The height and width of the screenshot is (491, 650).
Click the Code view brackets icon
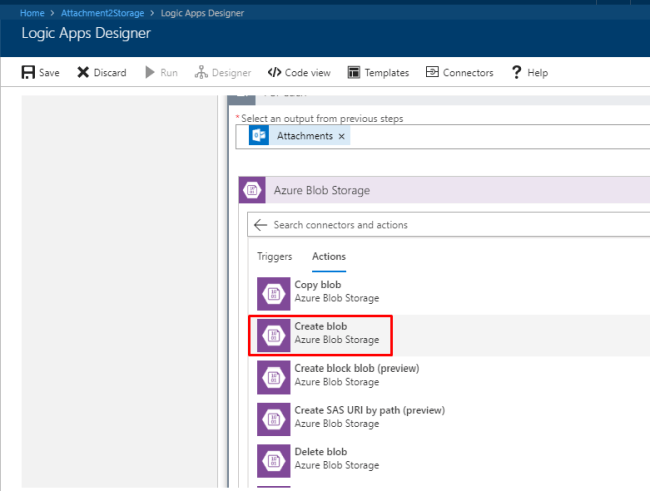click(274, 72)
